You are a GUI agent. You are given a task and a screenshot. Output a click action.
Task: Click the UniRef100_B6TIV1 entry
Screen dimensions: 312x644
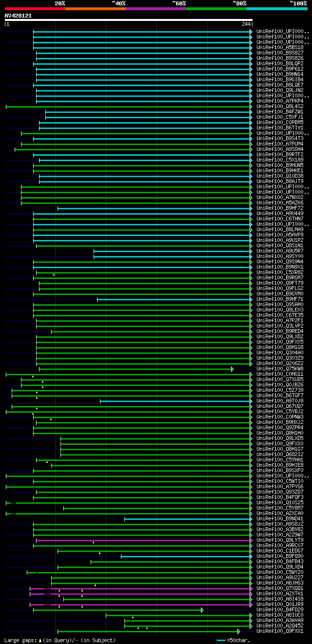[280, 128]
